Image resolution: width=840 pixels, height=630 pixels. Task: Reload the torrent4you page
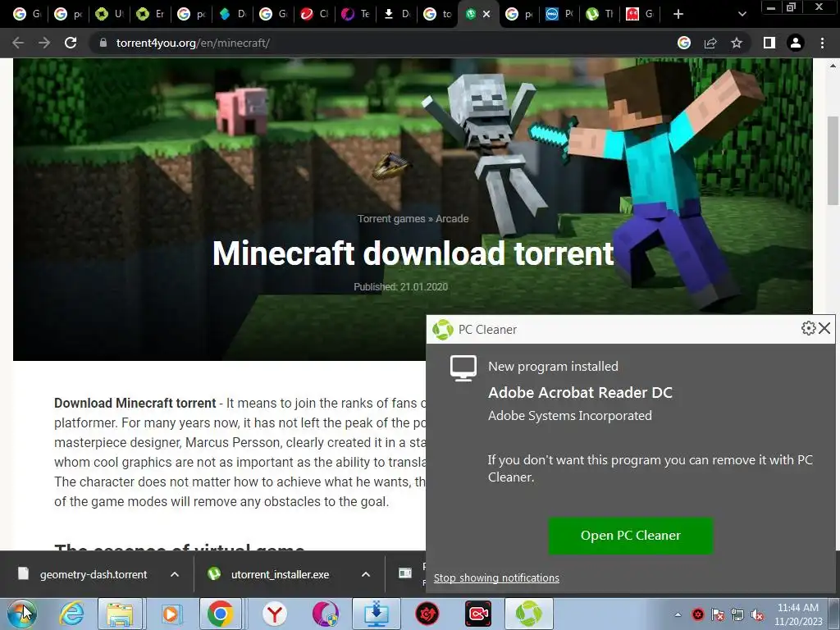point(71,43)
